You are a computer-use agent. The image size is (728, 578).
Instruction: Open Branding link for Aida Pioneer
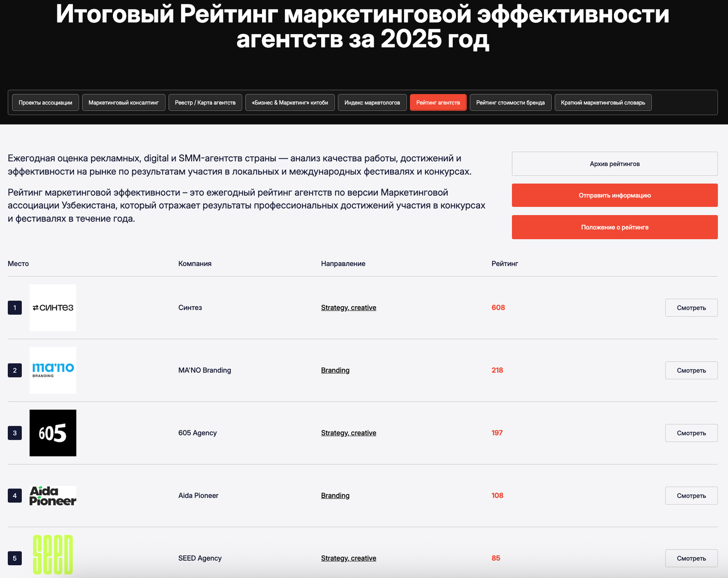click(x=335, y=496)
